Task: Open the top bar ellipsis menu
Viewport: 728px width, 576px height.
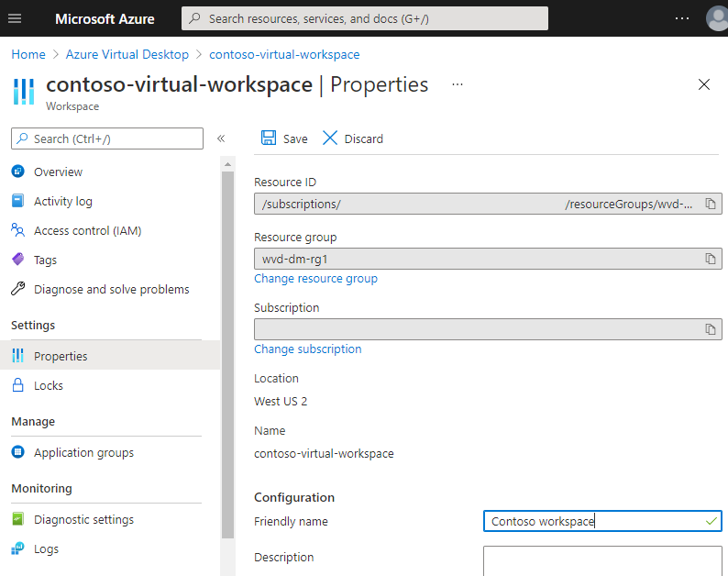Action: coord(681,18)
